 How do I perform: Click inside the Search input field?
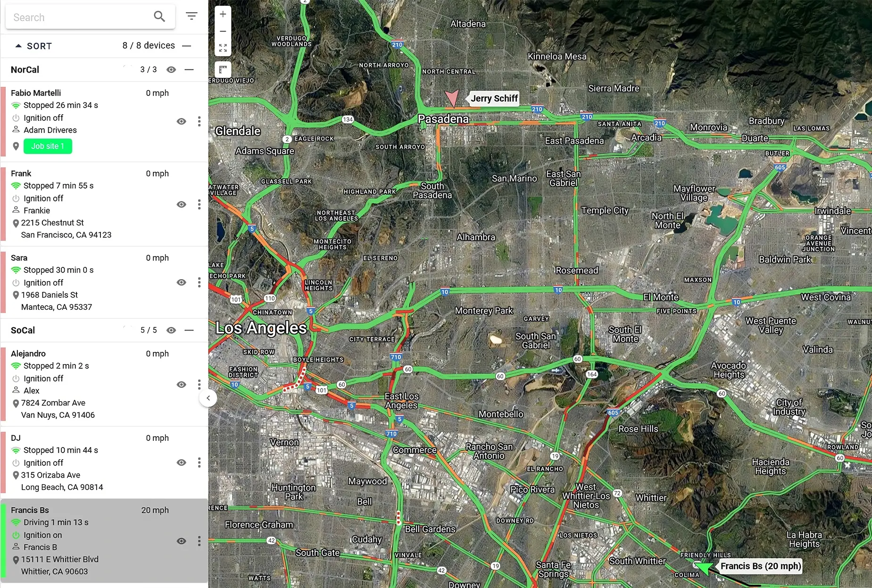(75, 17)
